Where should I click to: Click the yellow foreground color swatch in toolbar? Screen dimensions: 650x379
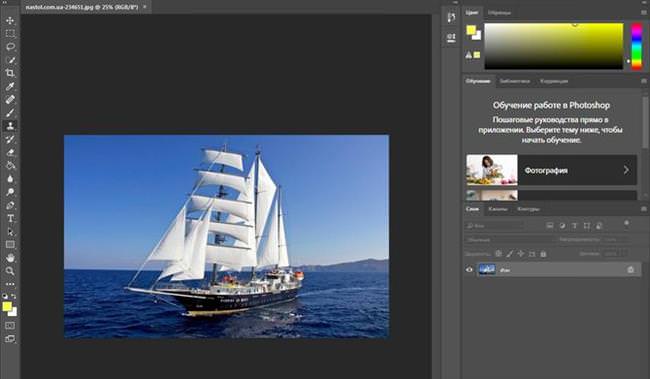7,306
